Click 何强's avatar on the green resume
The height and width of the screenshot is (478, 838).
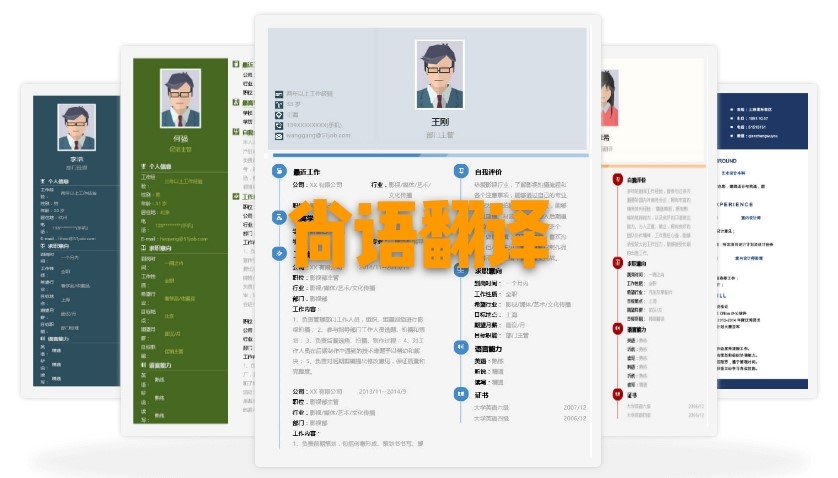[x=180, y=95]
